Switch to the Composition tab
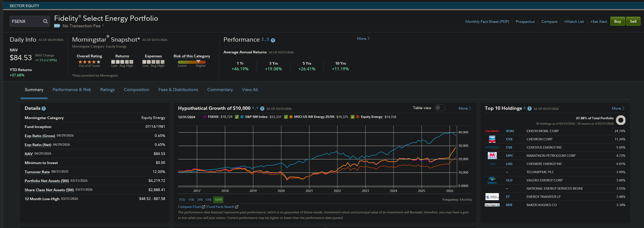The height and width of the screenshot is (228, 644). [137, 90]
